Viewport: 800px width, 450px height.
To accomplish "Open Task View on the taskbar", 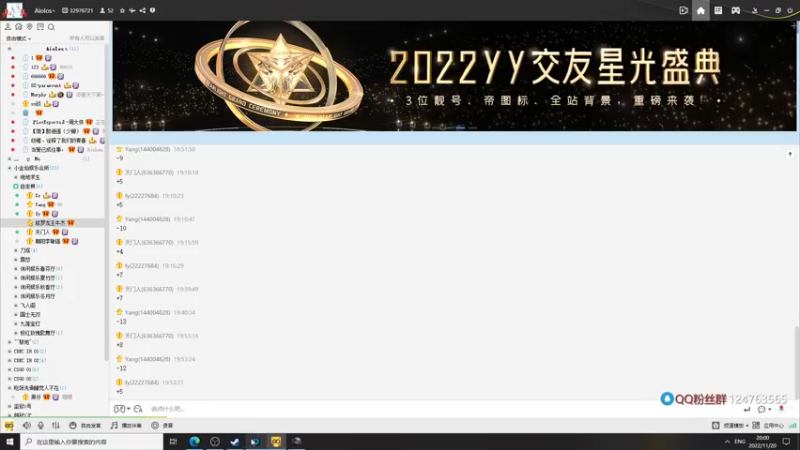I will [x=173, y=441].
